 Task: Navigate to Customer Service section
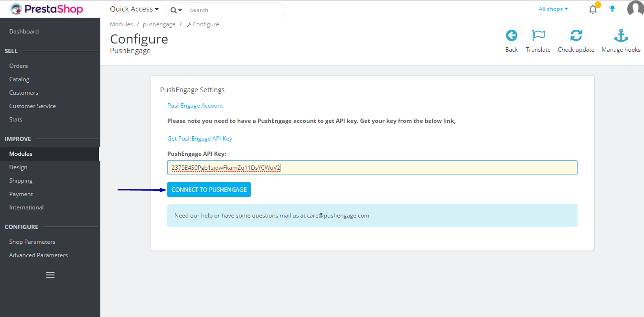32,106
